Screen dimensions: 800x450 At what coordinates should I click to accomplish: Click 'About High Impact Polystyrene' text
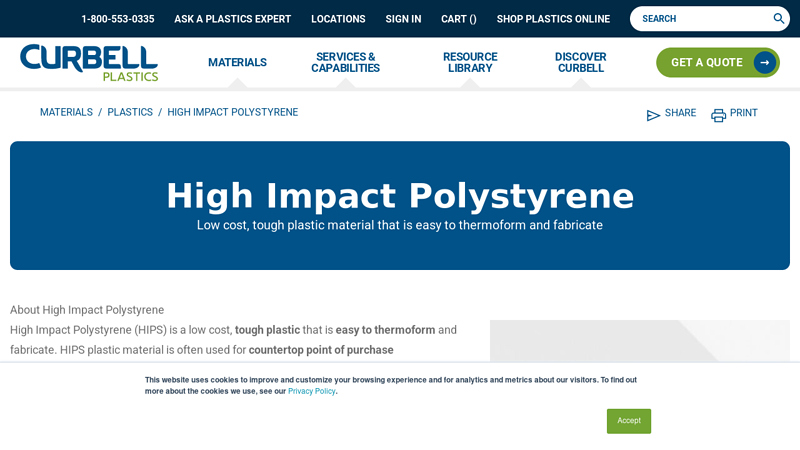(87, 310)
